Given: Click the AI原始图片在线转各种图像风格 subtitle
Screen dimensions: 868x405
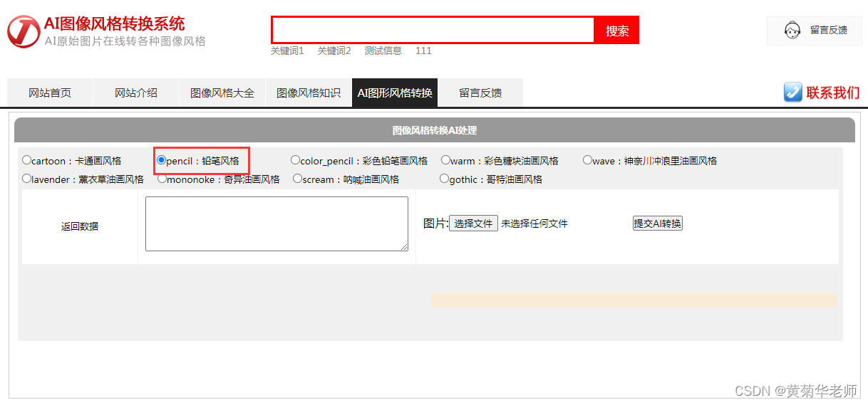Looking at the screenshot, I should 125,41.
